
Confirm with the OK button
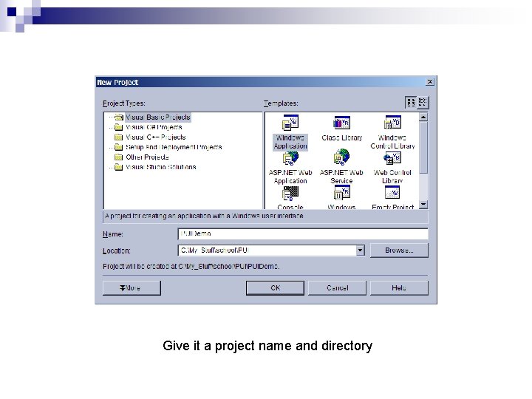click(x=275, y=288)
